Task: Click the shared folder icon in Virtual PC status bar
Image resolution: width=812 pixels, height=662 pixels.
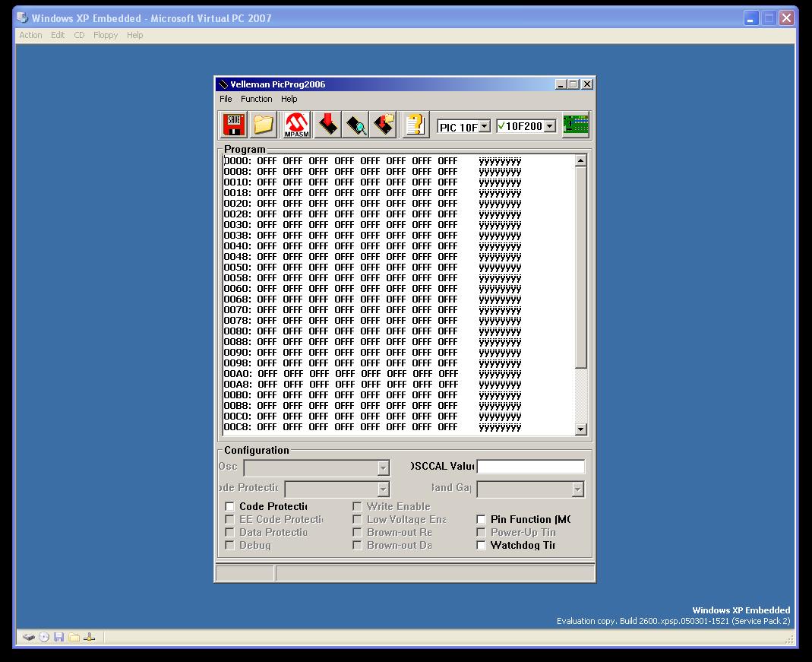Action: [74, 637]
